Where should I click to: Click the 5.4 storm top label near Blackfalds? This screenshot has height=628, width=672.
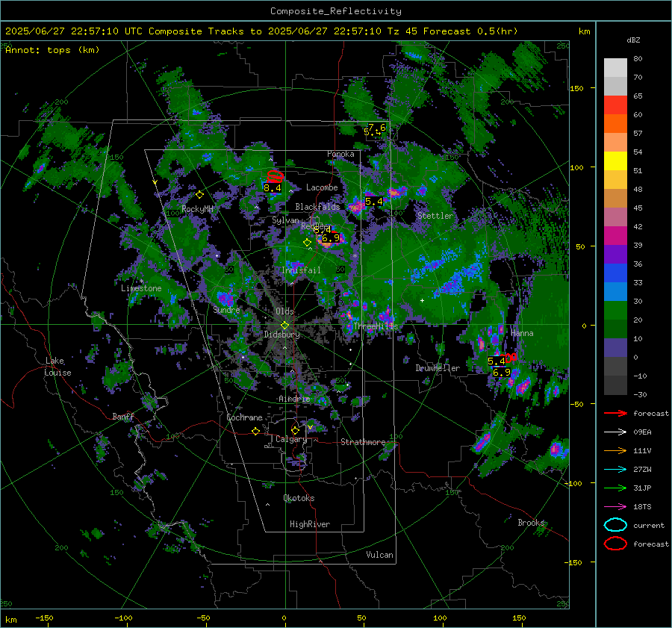tap(374, 201)
